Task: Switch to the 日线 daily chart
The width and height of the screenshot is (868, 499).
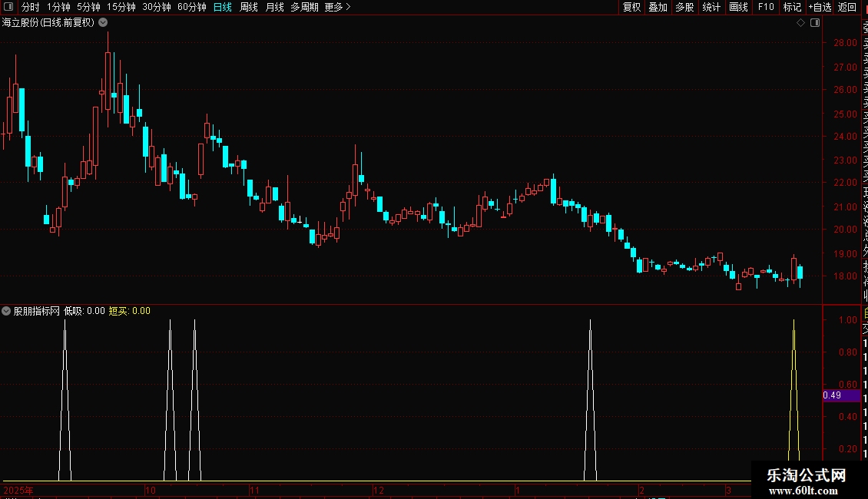Action: point(223,7)
